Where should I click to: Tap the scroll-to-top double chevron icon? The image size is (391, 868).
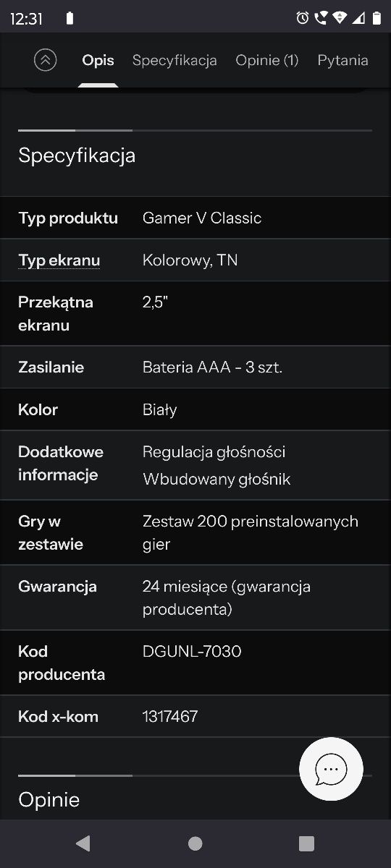click(45, 60)
